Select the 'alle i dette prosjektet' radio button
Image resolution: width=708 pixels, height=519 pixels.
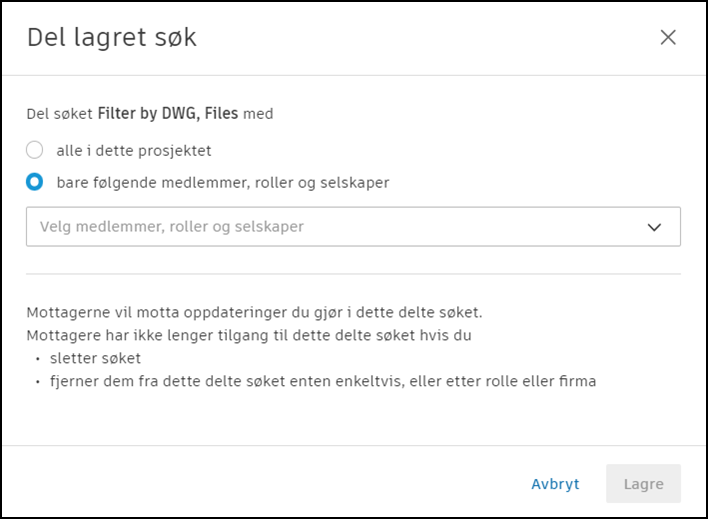coord(35,151)
